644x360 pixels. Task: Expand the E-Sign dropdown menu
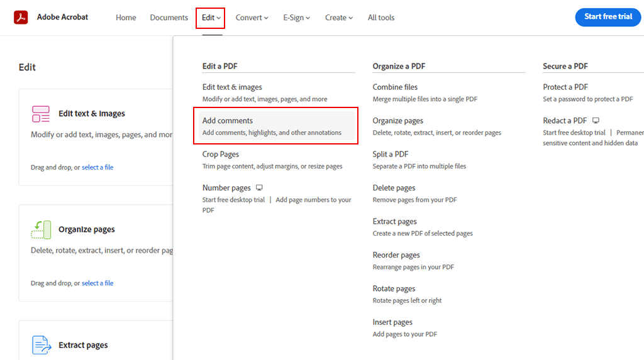(297, 18)
